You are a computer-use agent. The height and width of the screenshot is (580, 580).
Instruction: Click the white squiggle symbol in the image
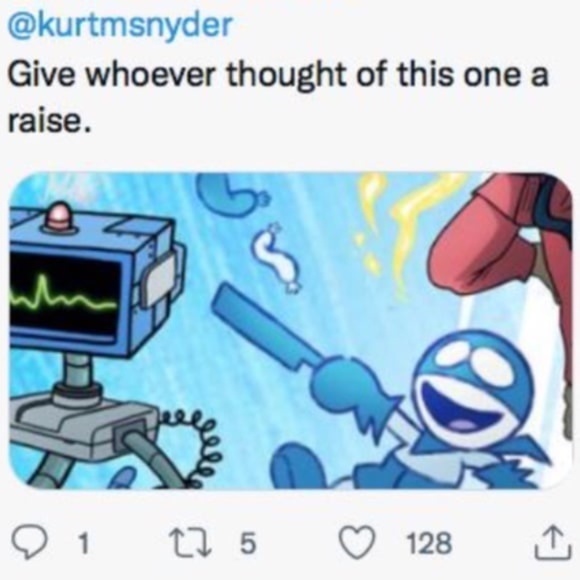click(x=276, y=257)
